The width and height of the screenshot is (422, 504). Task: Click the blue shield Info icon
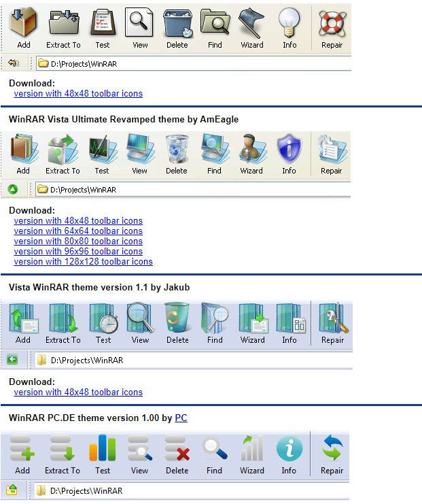click(289, 148)
